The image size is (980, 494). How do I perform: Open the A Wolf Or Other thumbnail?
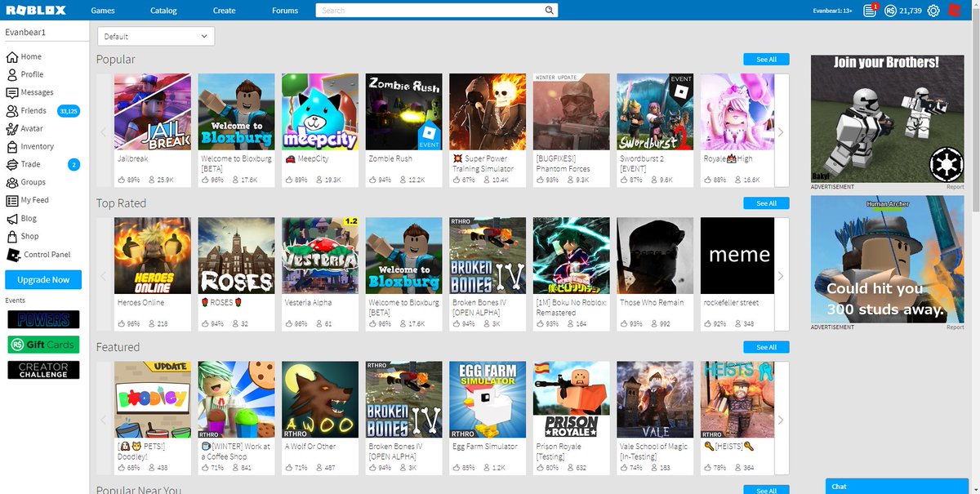320,399
